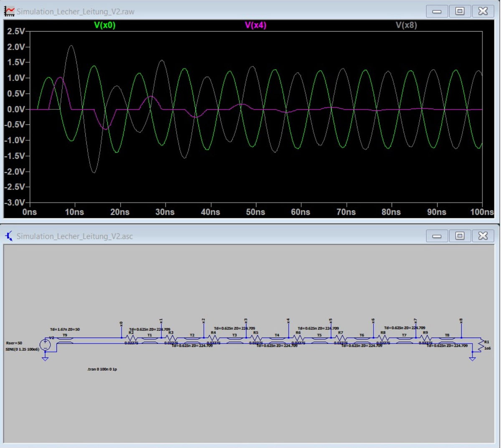Click the x2 net label
The height and width of the screenshot is (448, 501).
click(x=203, y=321)
